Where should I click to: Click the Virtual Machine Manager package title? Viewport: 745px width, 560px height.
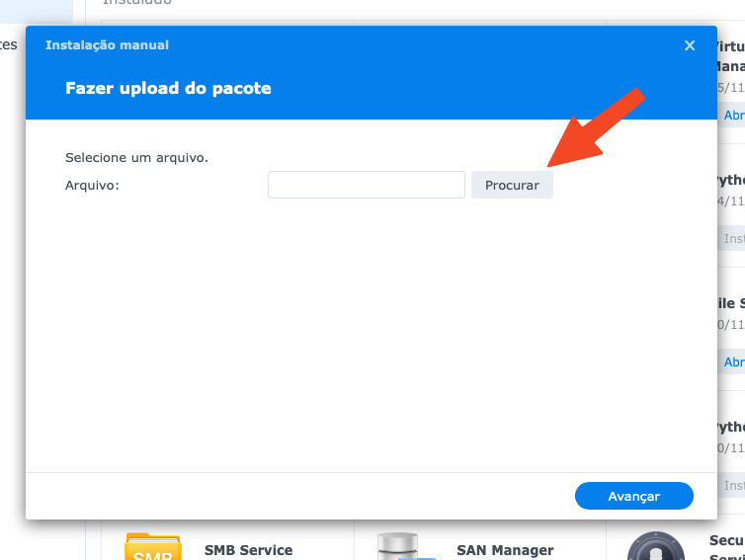point(729,56)
